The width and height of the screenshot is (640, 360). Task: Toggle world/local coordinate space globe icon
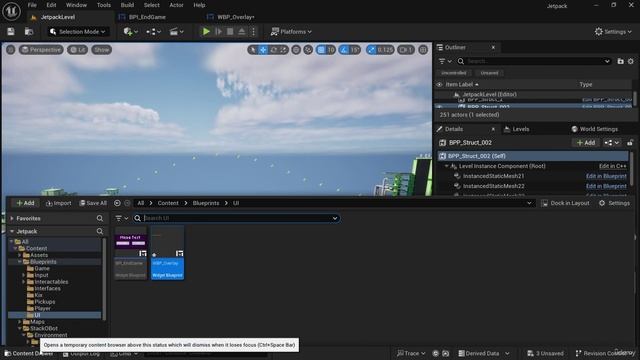pos(296,50)
